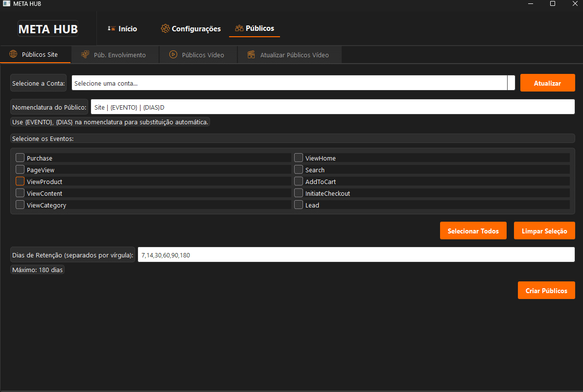Go to the Públicos section

coord(255,28)
